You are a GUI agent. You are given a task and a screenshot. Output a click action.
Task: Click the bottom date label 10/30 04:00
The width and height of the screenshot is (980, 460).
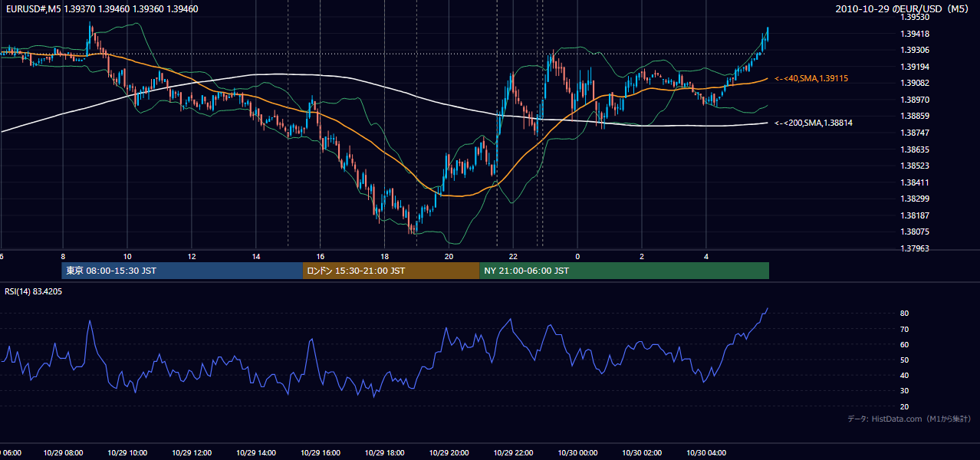pos(705,453)
